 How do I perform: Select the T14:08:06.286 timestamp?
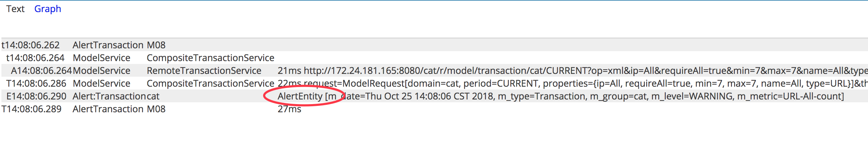pos(36,83)
